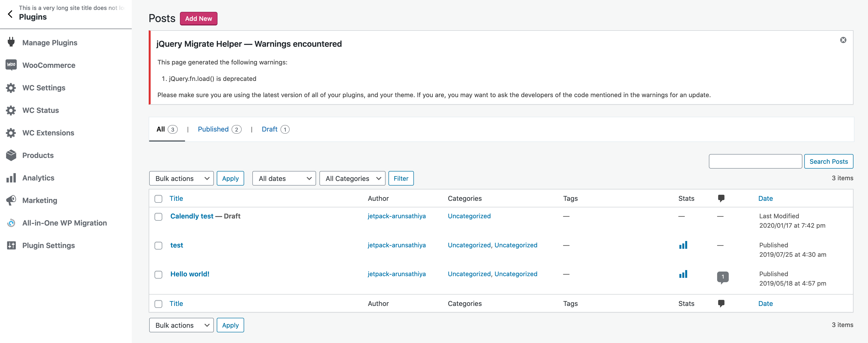Image resolution: width=868 pixels, height=343 pixels.
Task: Open the top Bulk actions dropdown
Action: pyautogui.click(x=181, y=178)
